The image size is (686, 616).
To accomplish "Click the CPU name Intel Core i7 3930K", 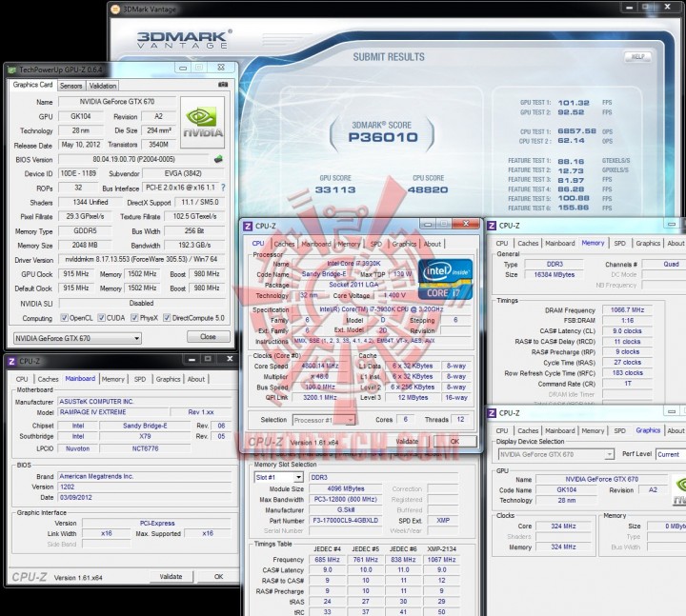I will click(353, 264).
